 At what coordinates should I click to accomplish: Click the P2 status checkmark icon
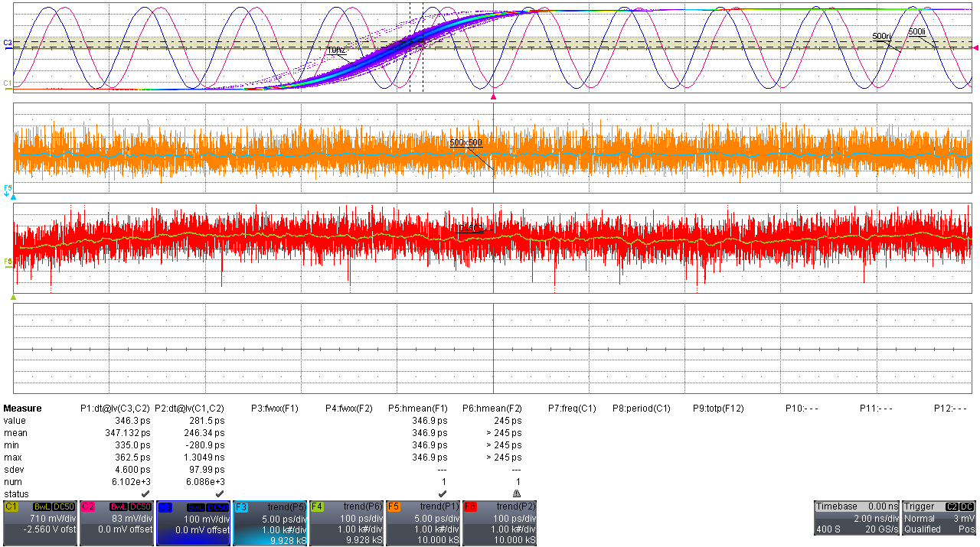(220, 493)
